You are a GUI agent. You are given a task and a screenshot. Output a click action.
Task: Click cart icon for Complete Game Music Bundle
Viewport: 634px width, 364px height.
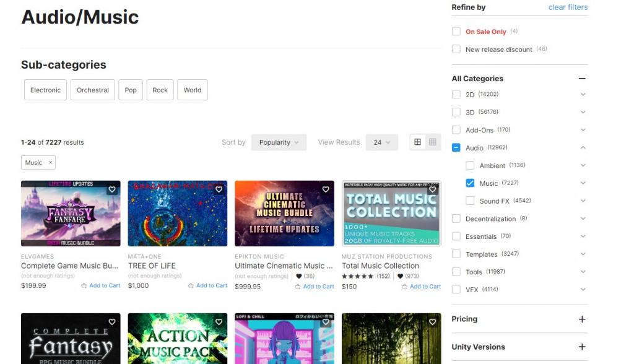84,285
